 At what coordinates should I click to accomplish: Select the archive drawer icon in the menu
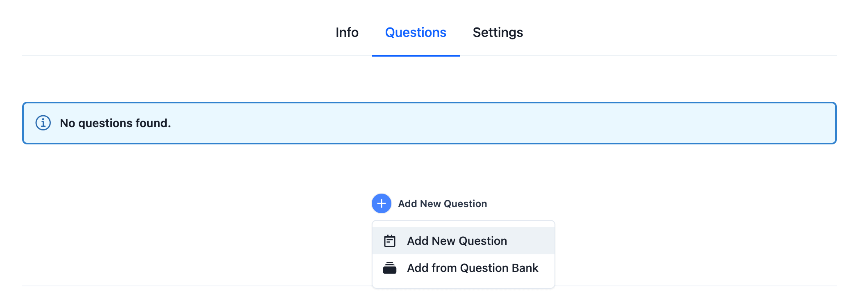pyautogui.click(x=390, y=268)
